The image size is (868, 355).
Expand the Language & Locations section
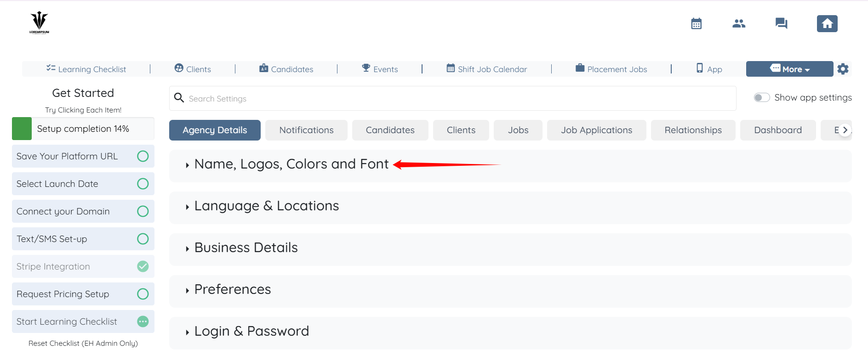pos(266,206)
